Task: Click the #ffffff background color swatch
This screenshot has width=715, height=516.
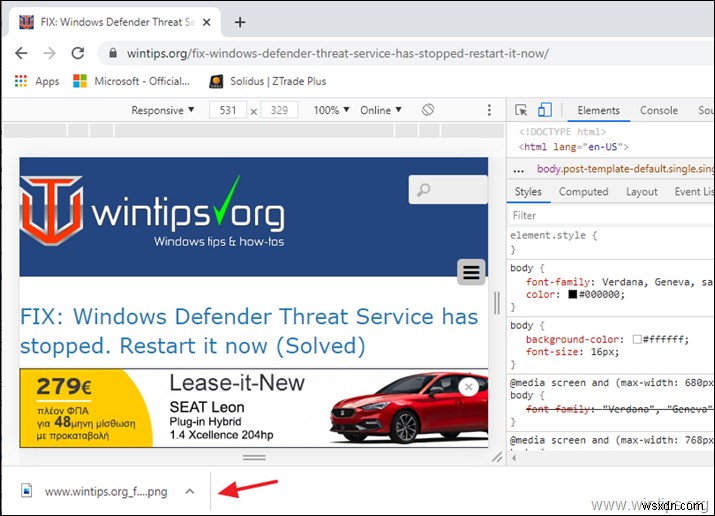Action: (637, 339)
